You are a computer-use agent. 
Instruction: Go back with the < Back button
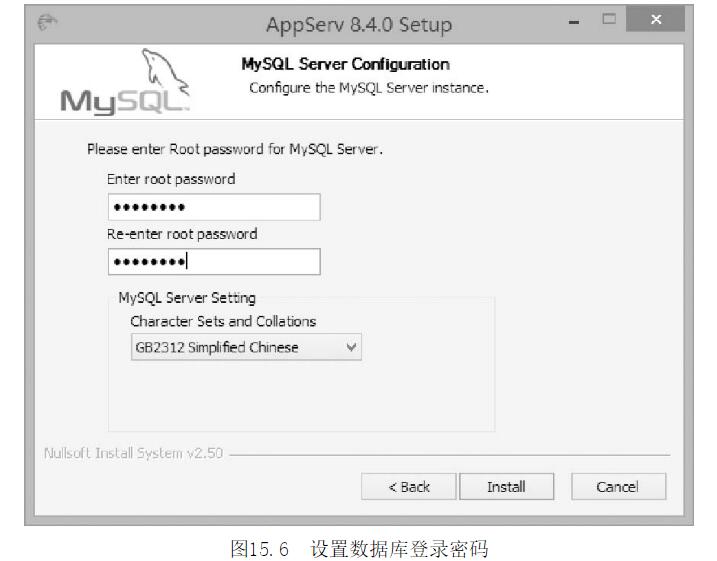pyautogui.click(x=409, y=486)
